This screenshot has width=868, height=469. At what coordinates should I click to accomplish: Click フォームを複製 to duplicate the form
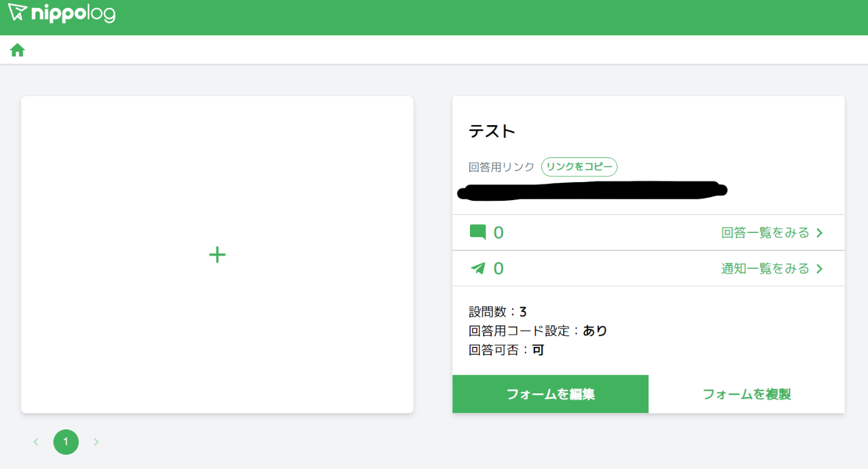coord(746,393)
